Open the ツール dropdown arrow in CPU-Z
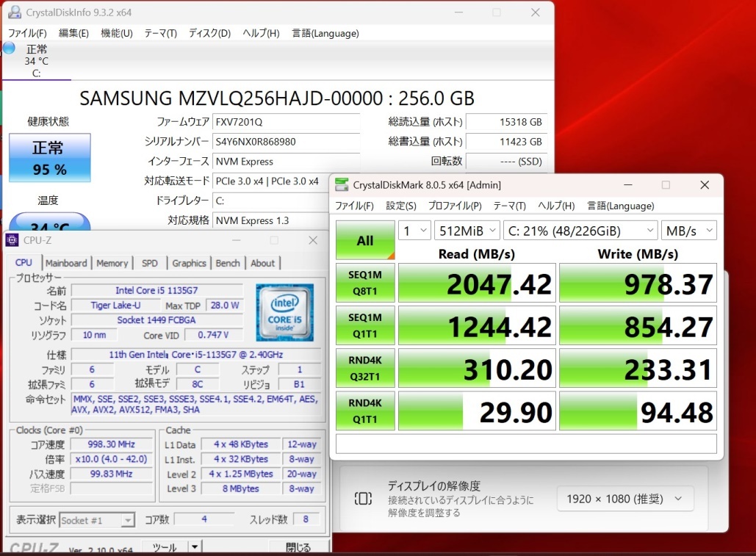Image resolution: width=756 pixels, height=556 pixels. 194,546
